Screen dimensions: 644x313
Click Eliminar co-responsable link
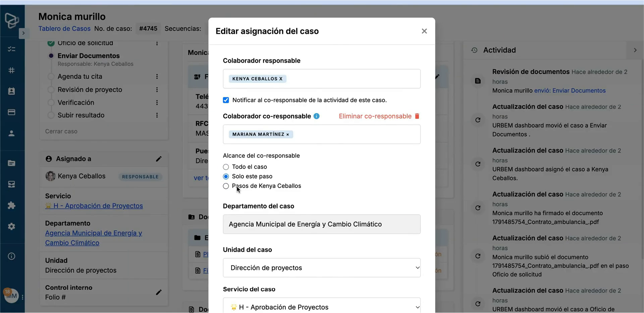pyautogui.click(x=379, y=116)
